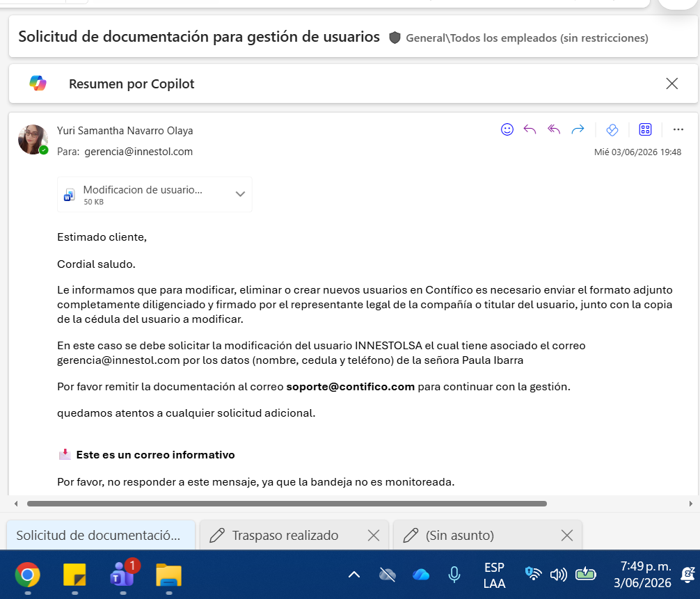Close the (Sin asunto) draft tab
The image size is (700, 599).
(x=567, y=535)
